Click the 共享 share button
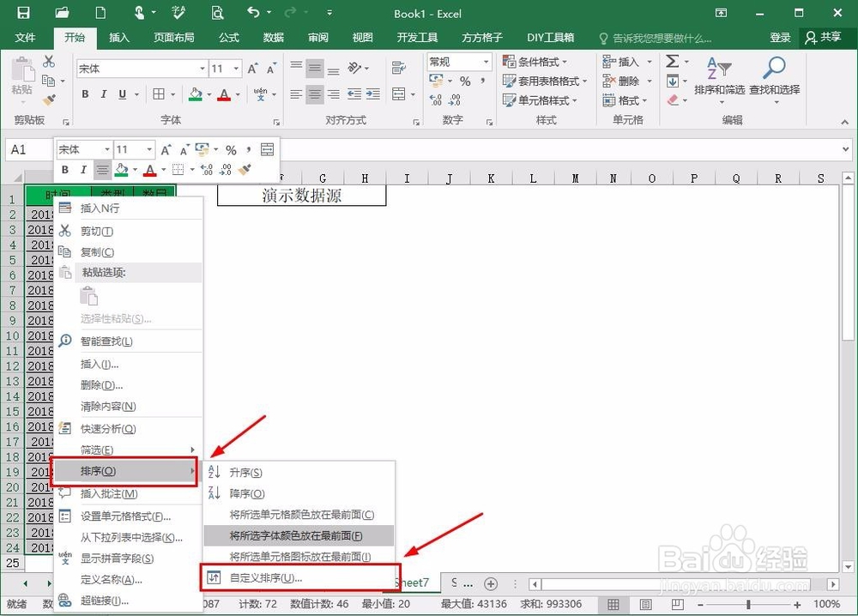Image resolution: width=858 pixels, height=616 pixels. pos(823,37)
